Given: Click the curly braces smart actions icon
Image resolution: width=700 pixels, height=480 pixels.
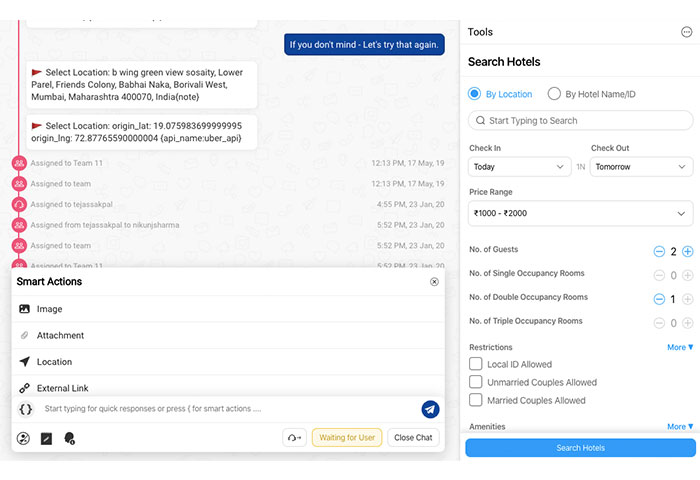Looking at the screenshot, I should [26, 409].
